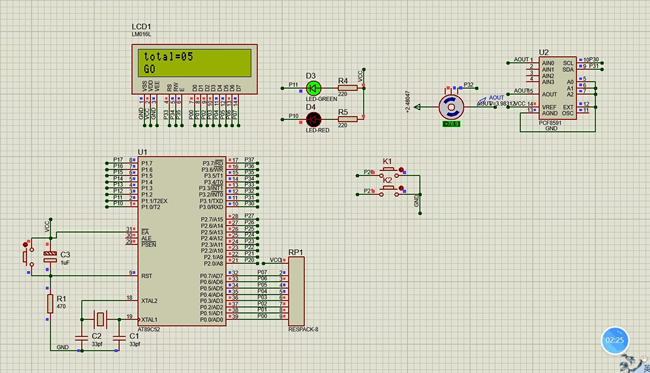Click the LCD1 green display screen

click(195, 63)
